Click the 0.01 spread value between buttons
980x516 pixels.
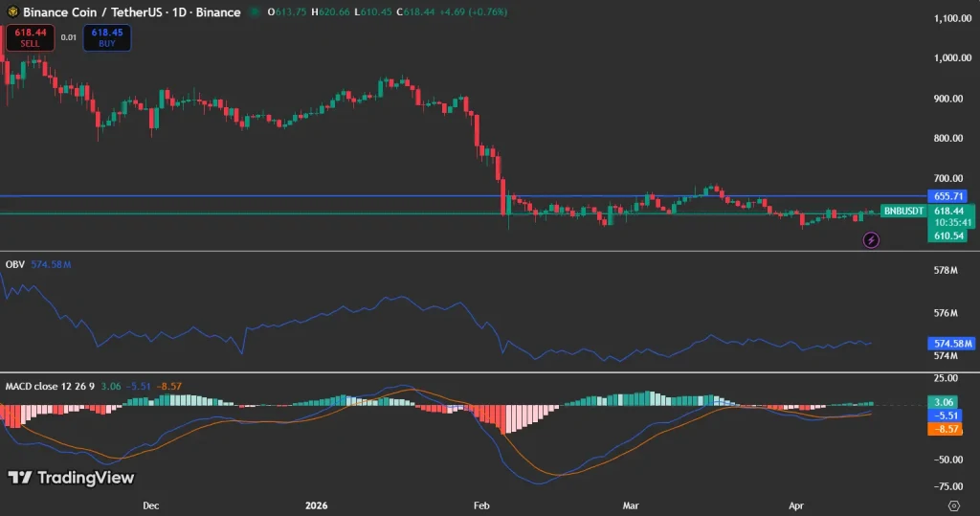point(69,37)
